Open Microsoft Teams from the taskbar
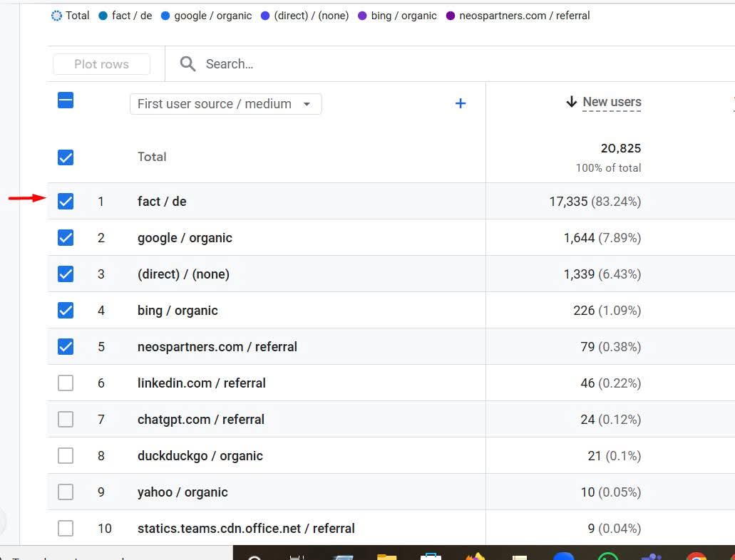 point(651,554)
